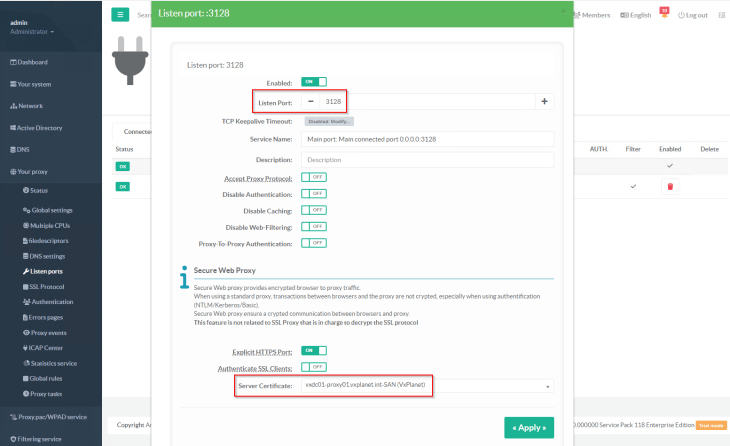Toggle Proxy-To-Proxy Authentication switch

[x=314, y=242]
